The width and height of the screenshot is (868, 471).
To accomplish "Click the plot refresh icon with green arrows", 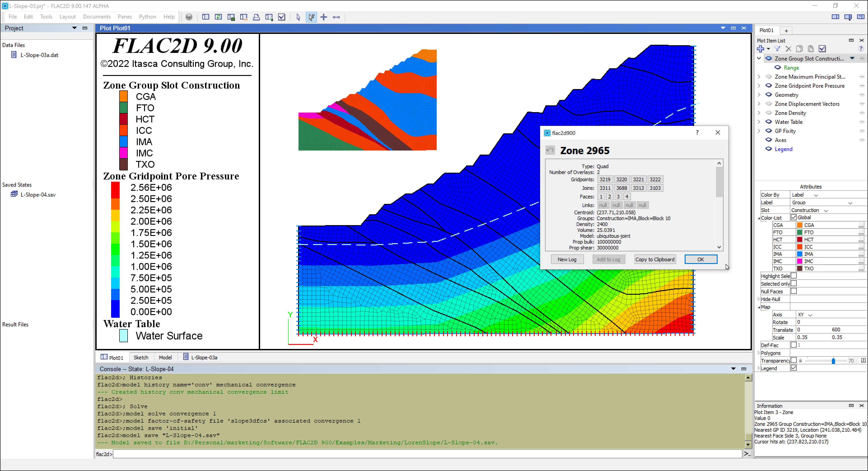I will click(218, 17).
